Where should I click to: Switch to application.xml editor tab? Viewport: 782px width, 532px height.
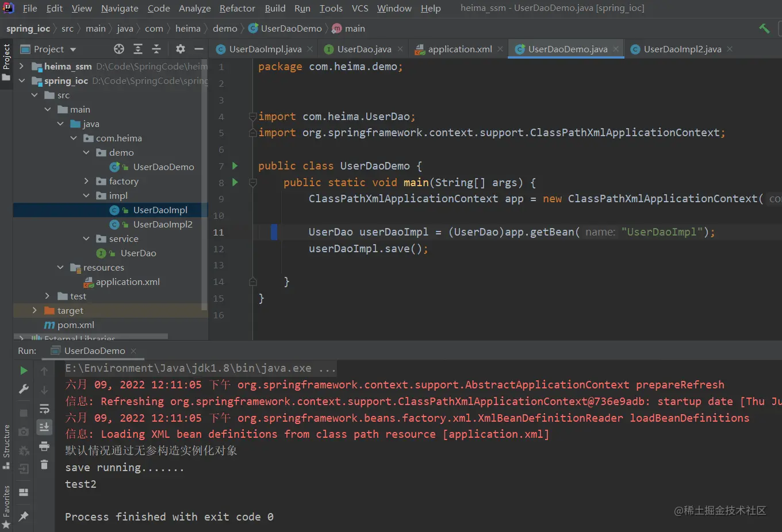pyautogui.click(x=459, y=49)
